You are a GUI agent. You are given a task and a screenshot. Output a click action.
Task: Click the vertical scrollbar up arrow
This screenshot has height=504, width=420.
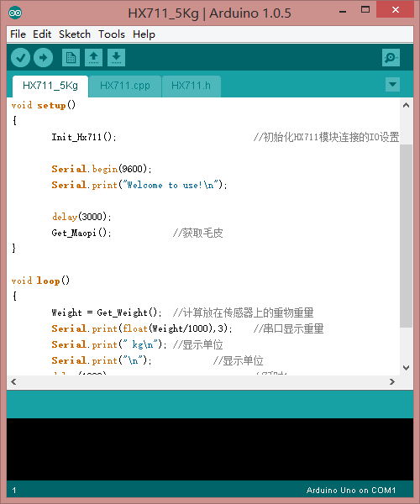click(407, 106)
